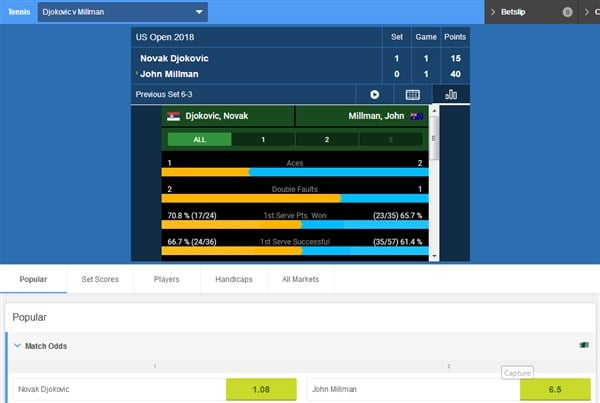Viewport: 600px width, 403px height.
Task: Click the Double Faults comparison bar
Action: pyautogui.click(x=295, y=198)
